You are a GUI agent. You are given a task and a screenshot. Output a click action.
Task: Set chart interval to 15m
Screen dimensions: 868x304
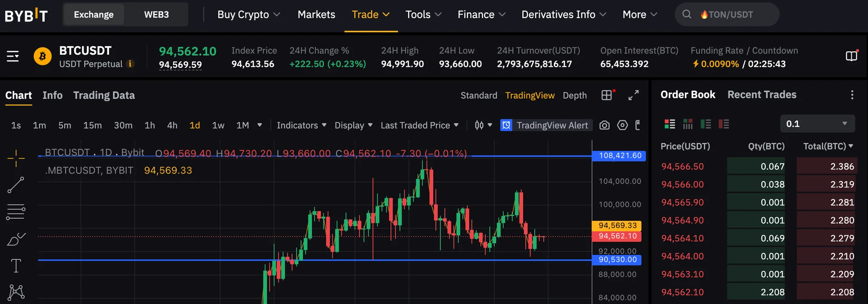(92, 125)
